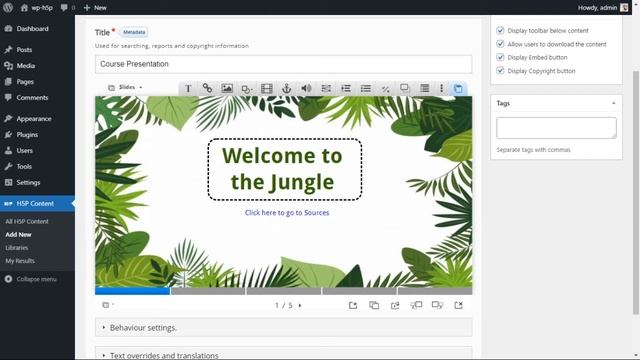Add a Multiple Choice task
Viewport: 640px width, 360px height.
[366, 89]
